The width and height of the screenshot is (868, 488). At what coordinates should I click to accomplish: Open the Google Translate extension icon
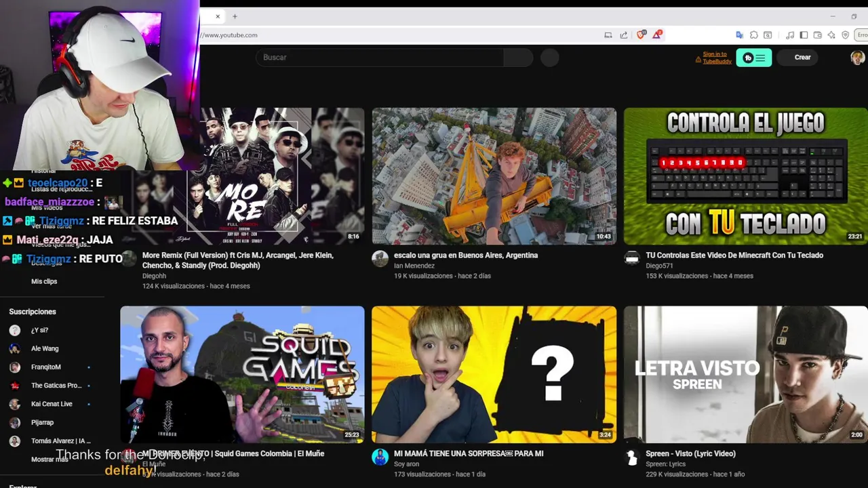tap(739, 35)
